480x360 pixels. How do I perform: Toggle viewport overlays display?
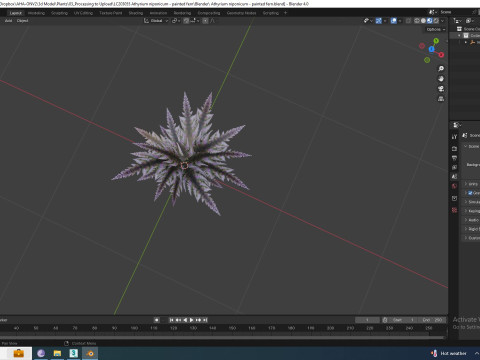tap(394, 21)
